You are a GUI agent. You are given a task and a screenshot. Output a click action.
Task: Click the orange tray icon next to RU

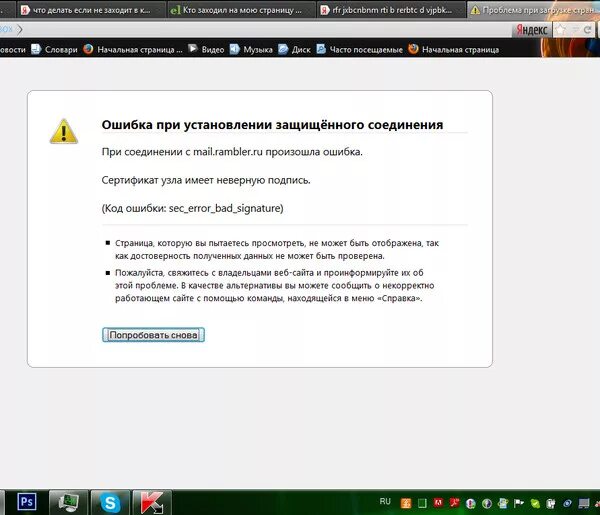(x=406, y=503)
